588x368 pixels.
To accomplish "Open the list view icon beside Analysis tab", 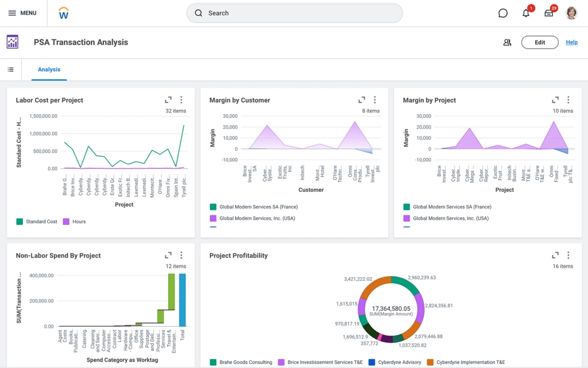I will click(11, 69).
